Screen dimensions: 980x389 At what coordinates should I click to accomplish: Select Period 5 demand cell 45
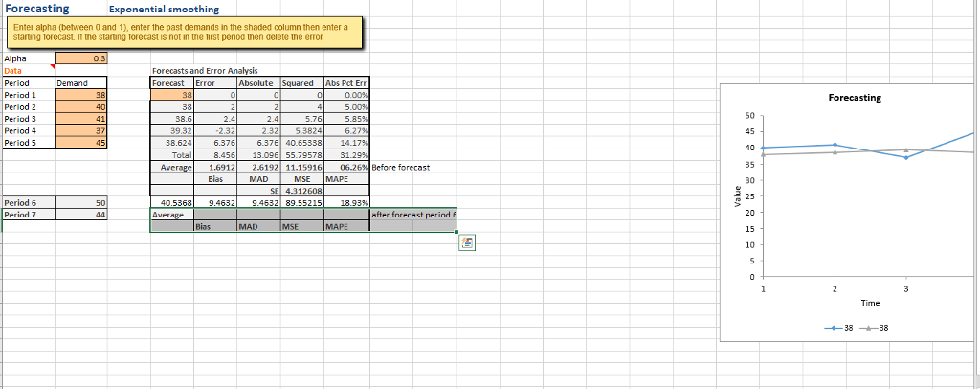click(81, 143)
